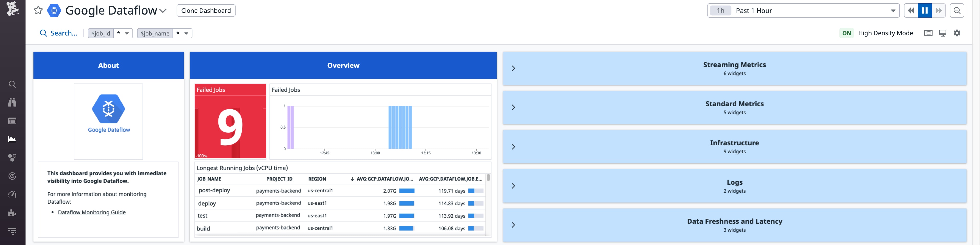This screenshot has height=245, width=980.
Task: Enter TV mode with the monitor icon
Action: click(942, 33)
